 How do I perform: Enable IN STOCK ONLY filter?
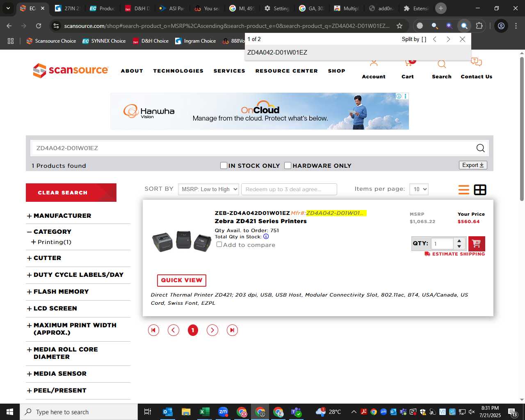pos(224,165)
